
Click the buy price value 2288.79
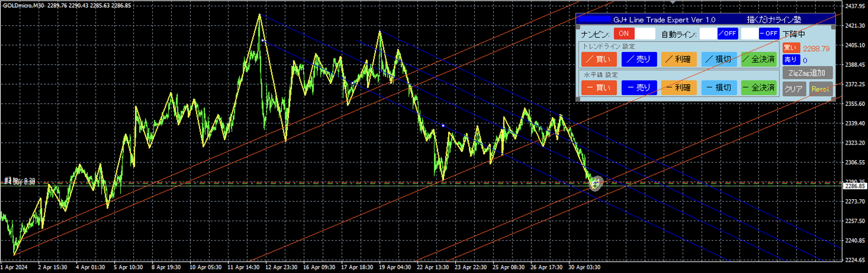click(x=816, y=49)
